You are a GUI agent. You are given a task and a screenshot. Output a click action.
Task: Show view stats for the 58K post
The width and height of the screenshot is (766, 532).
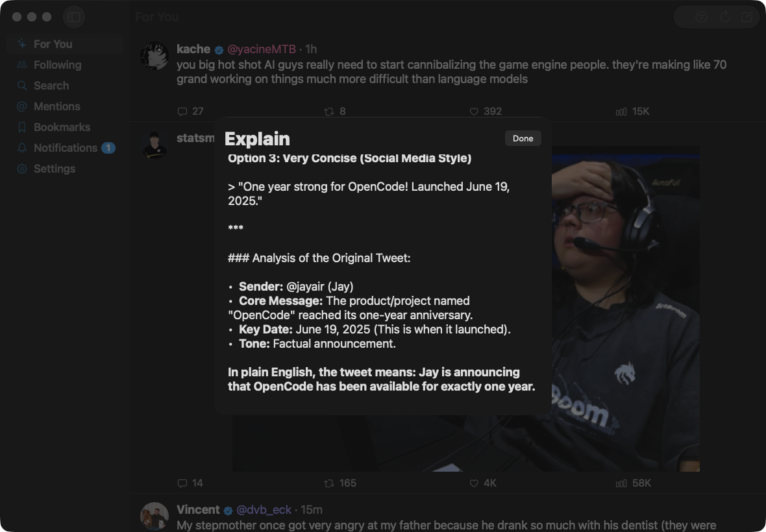[633, 483]
